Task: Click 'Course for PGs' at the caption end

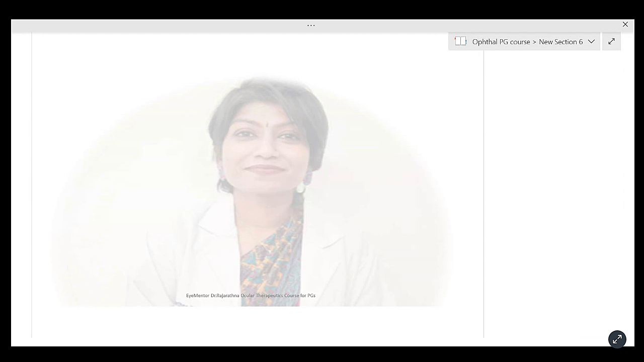Action: click(x=300, y=296)
